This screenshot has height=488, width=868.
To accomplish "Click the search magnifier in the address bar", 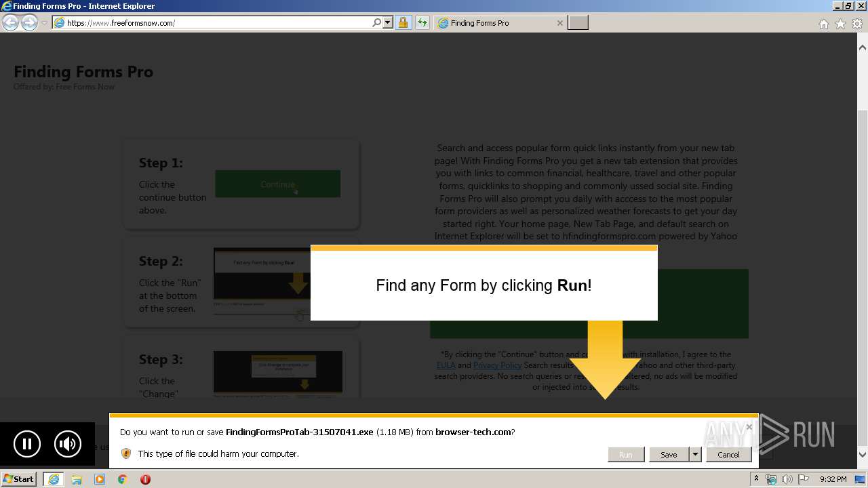I will [377, 23].
